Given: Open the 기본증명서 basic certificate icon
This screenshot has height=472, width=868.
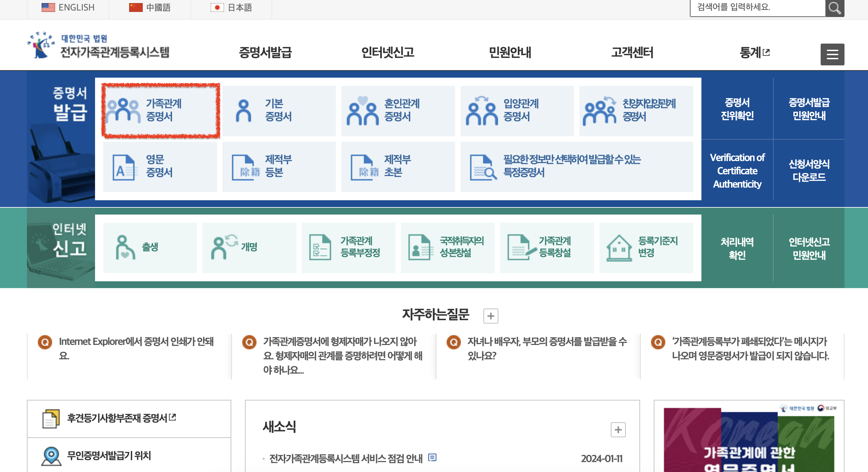Looking at the screenshot, I should point(279,110).
